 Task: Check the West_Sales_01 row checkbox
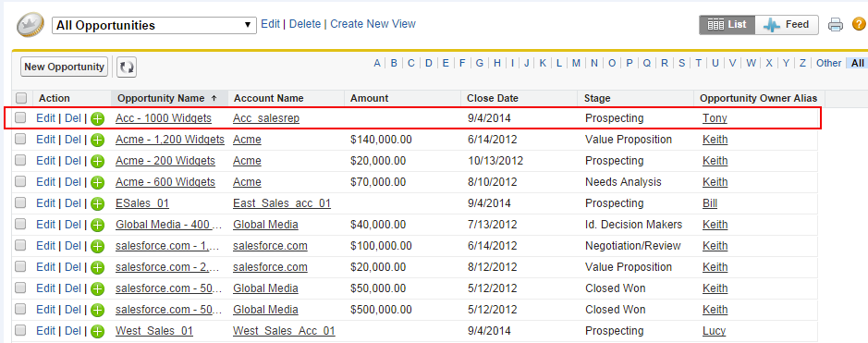(x=20, y=330)
